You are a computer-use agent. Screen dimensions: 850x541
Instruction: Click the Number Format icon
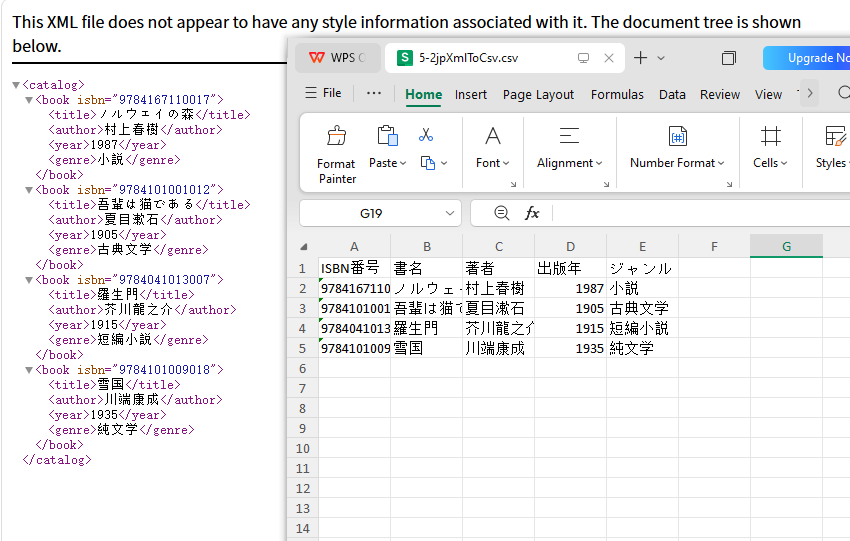[x=678, y=136]
